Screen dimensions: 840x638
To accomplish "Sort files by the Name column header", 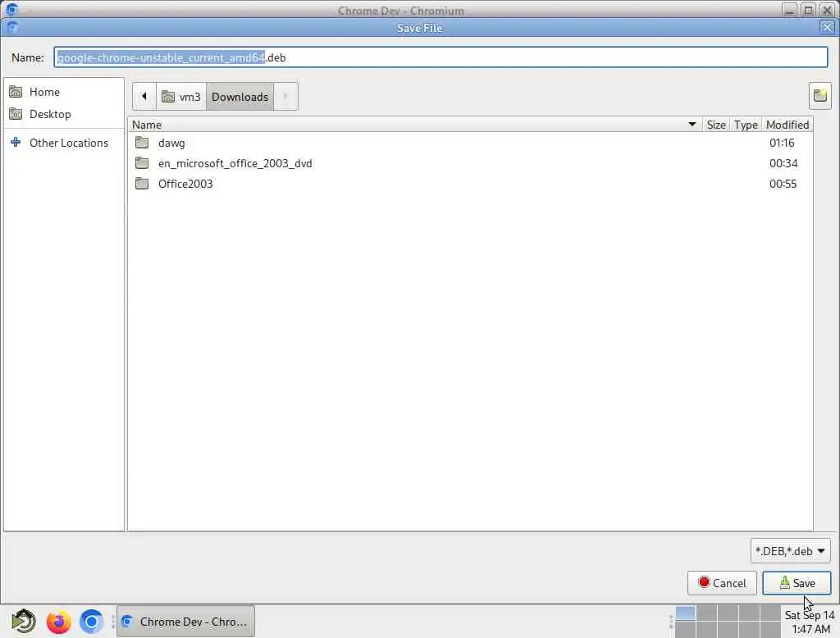I will 414,125.
